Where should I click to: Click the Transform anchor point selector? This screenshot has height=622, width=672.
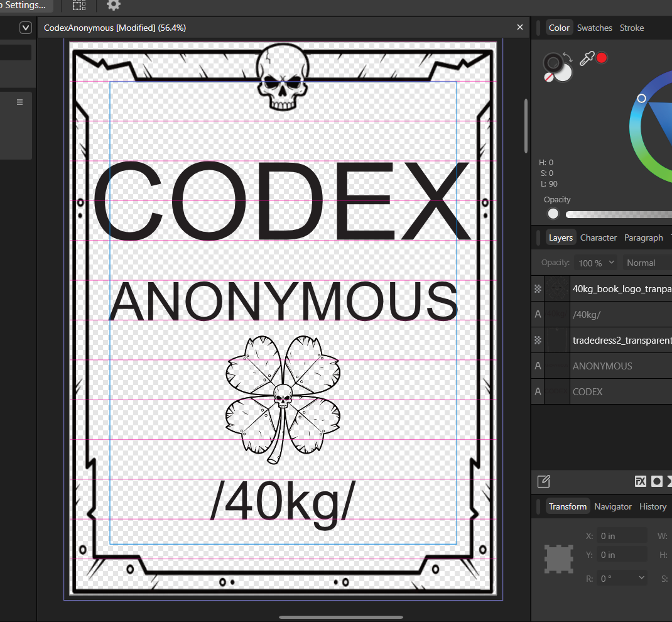559,559
